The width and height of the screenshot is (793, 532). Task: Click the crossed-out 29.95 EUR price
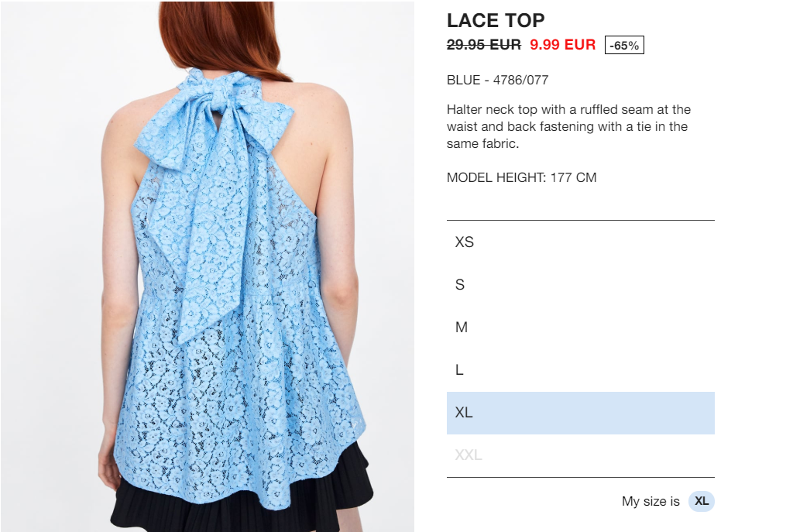(x=483, y=44)
